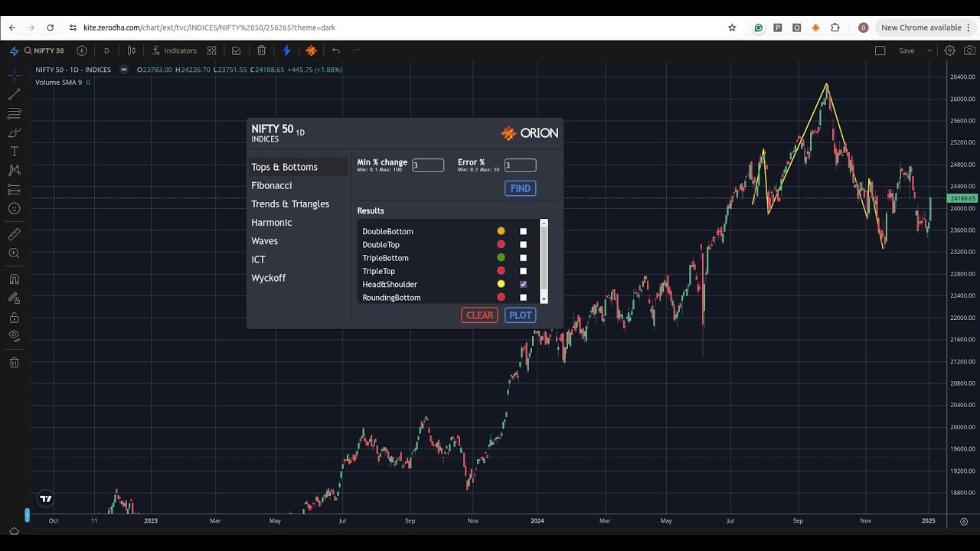Select the Fibonacci category

tap(298, 185)
